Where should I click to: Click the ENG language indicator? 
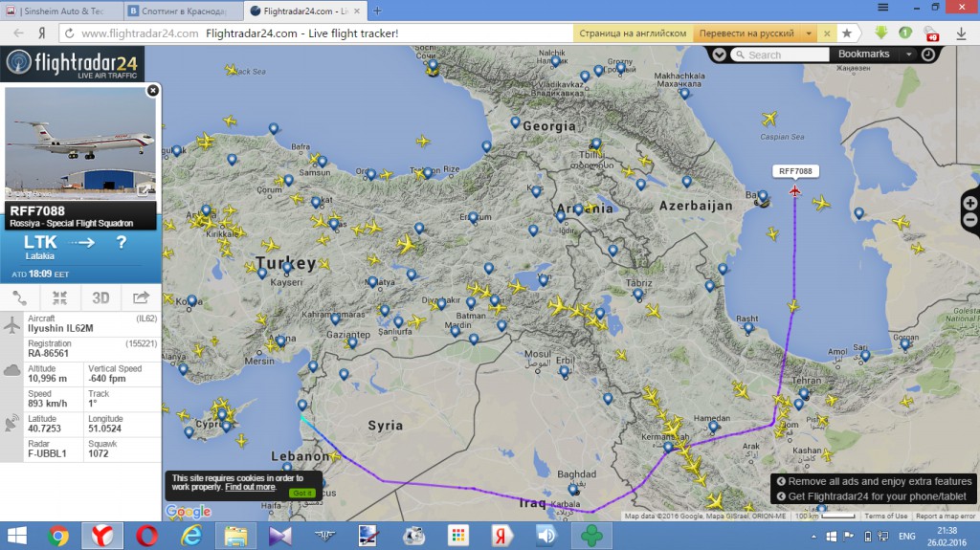(x=907, y=537)
